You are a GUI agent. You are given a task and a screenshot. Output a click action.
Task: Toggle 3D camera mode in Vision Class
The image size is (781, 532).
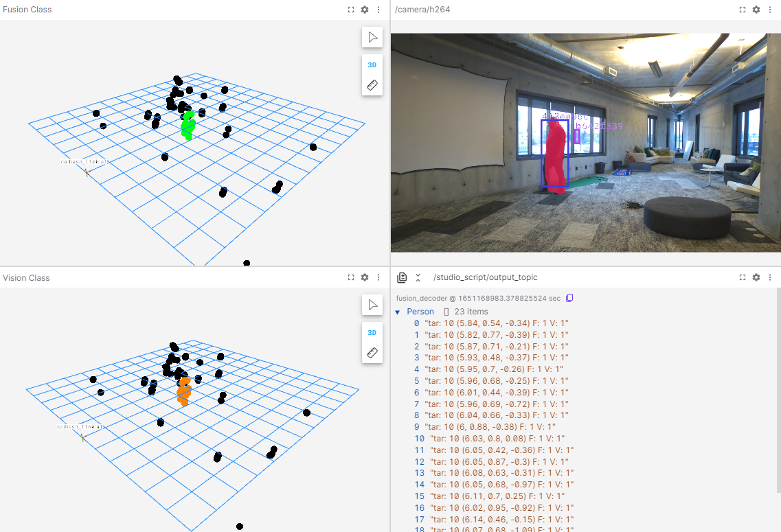point(372,333)
